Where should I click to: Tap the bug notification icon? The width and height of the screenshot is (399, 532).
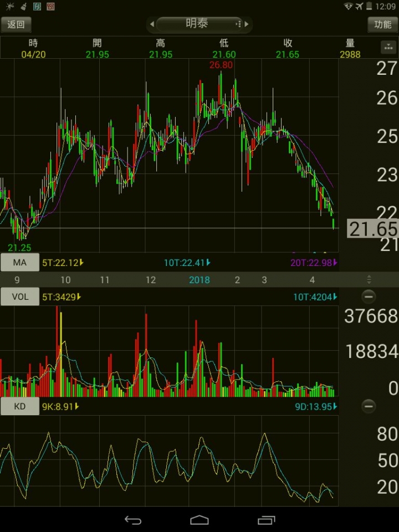[x=10, y=6]
